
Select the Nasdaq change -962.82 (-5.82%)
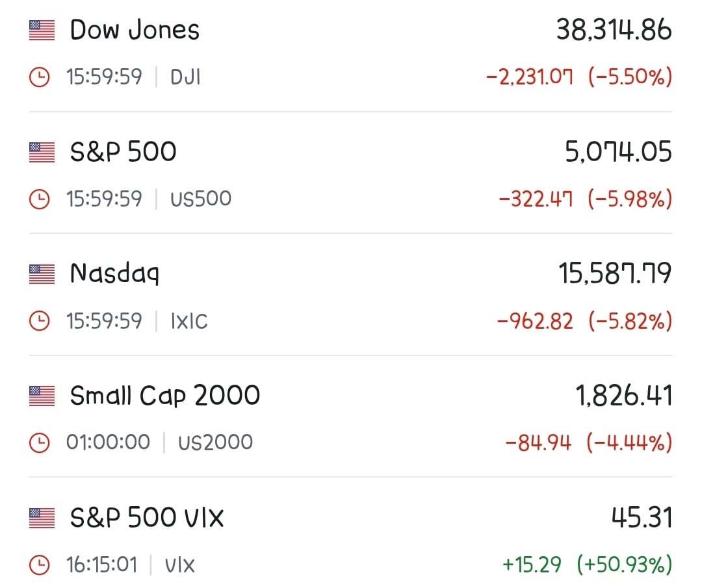click(x=585, y=322)
